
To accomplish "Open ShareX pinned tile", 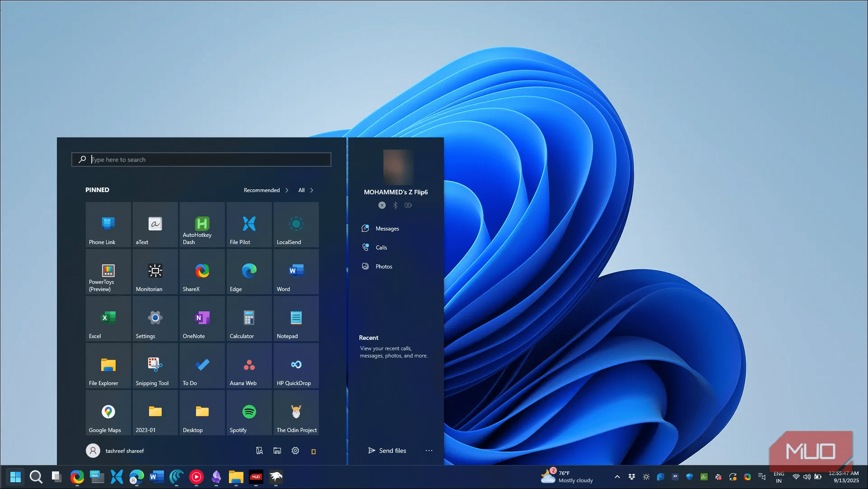I will [202, 272].
